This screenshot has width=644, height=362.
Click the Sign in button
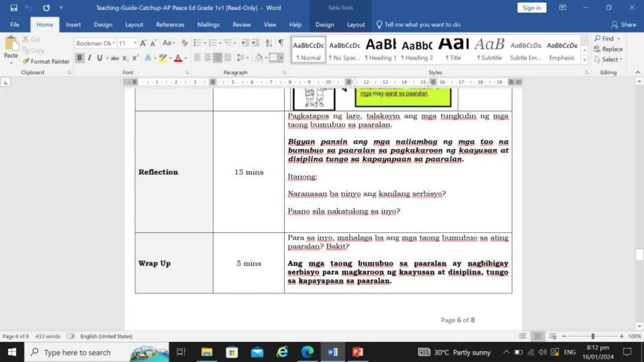(x=531, y=8)
